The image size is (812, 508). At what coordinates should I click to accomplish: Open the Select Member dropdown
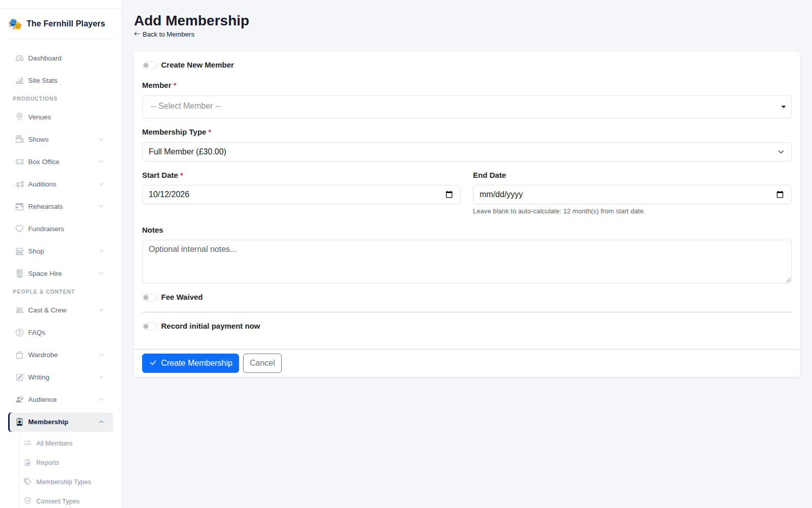466,107
